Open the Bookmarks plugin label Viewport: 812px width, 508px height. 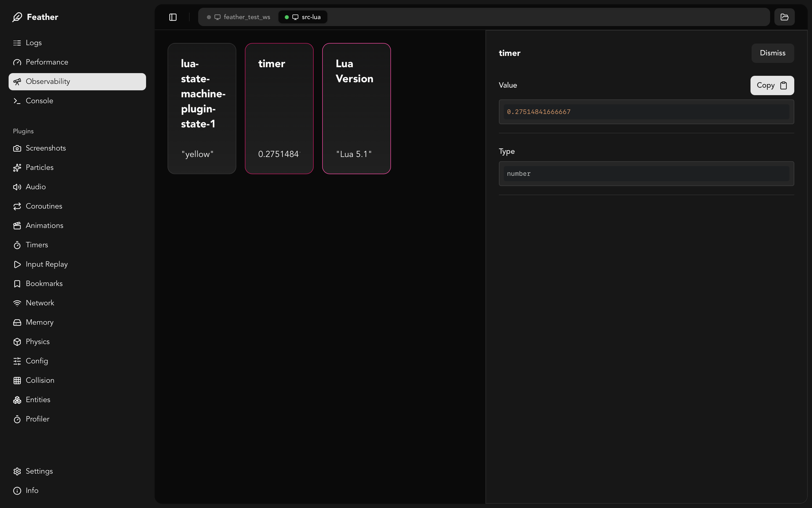[x=44, y=284]
